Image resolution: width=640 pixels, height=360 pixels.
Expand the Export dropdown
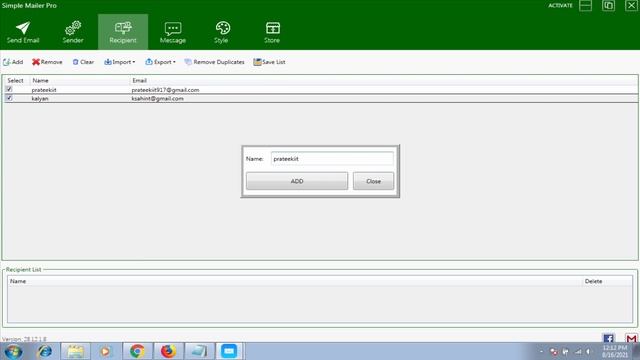(160, 62)
